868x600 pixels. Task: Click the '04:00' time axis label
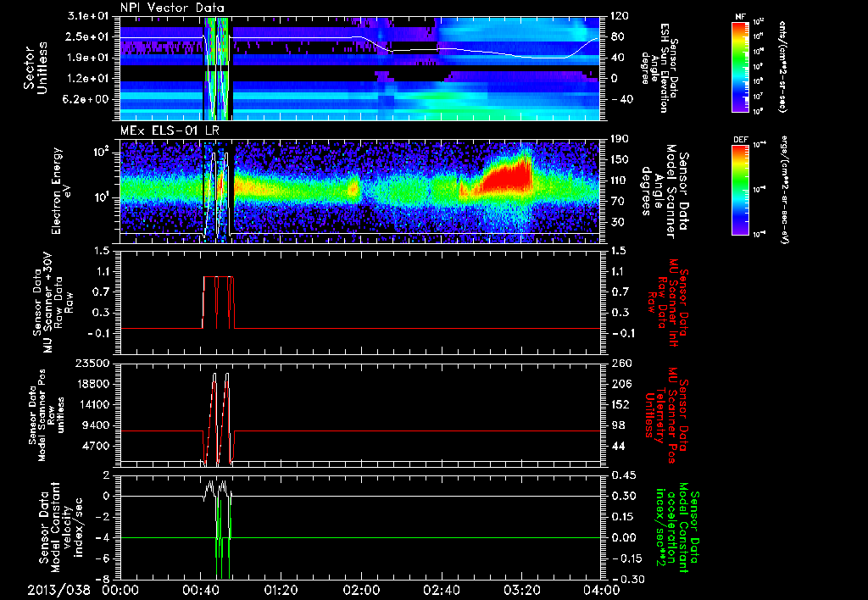click(601, 590)
